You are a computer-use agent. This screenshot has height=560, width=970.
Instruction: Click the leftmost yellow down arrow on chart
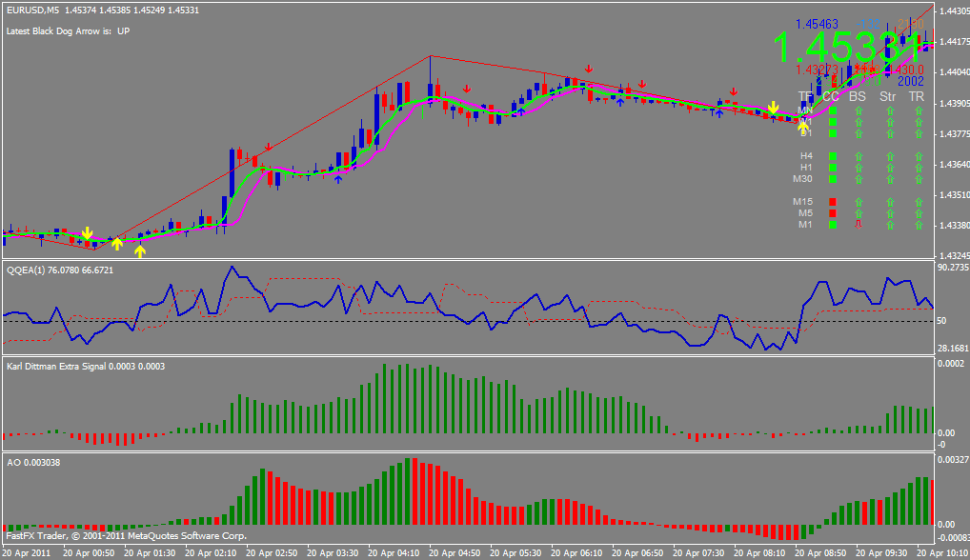click(x=87, y=233)
